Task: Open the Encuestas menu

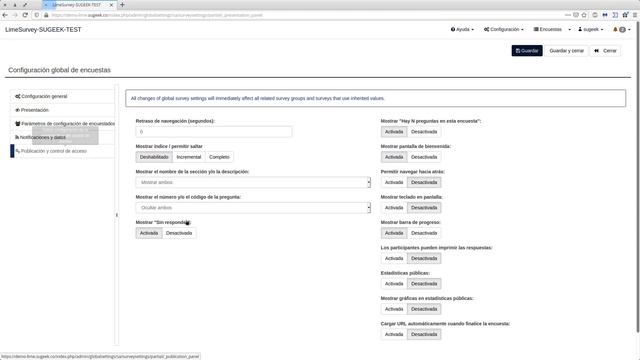Action: [548, 29]
